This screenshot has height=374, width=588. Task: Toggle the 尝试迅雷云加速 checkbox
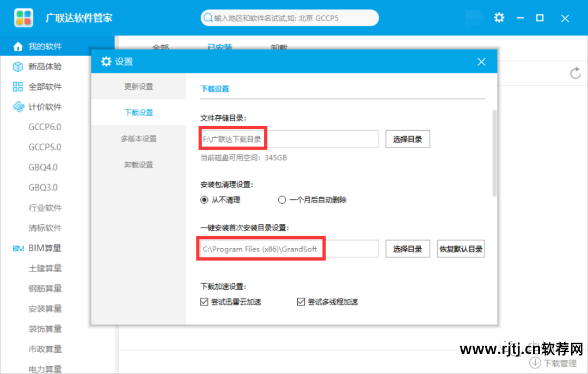pyautogui.click(x=204, y=302)
